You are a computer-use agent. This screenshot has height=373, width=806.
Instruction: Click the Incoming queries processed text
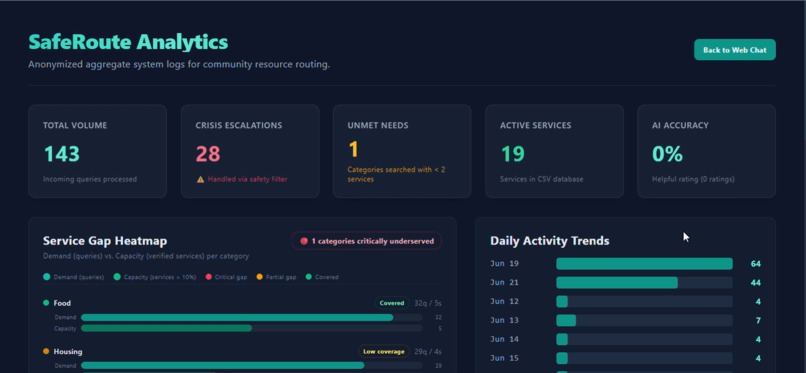tap(90, 179)
